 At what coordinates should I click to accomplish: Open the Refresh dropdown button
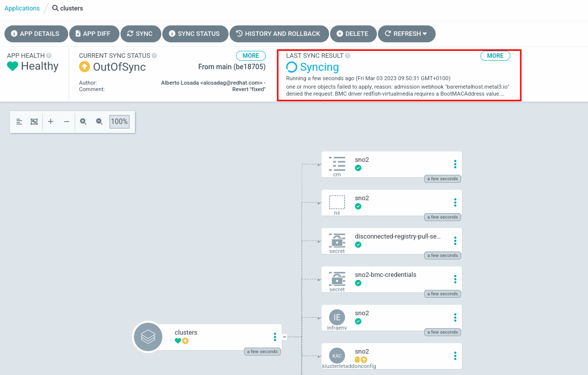pyautogui.click(x=406, y=34)
